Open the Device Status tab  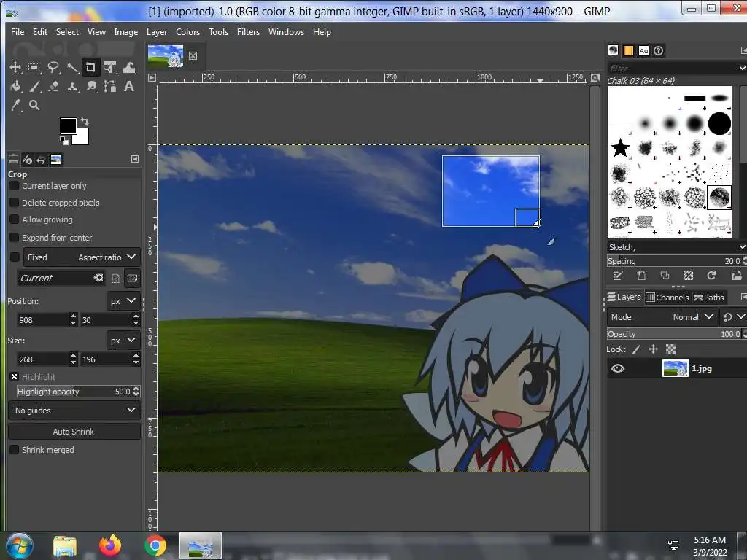[27, 160]
